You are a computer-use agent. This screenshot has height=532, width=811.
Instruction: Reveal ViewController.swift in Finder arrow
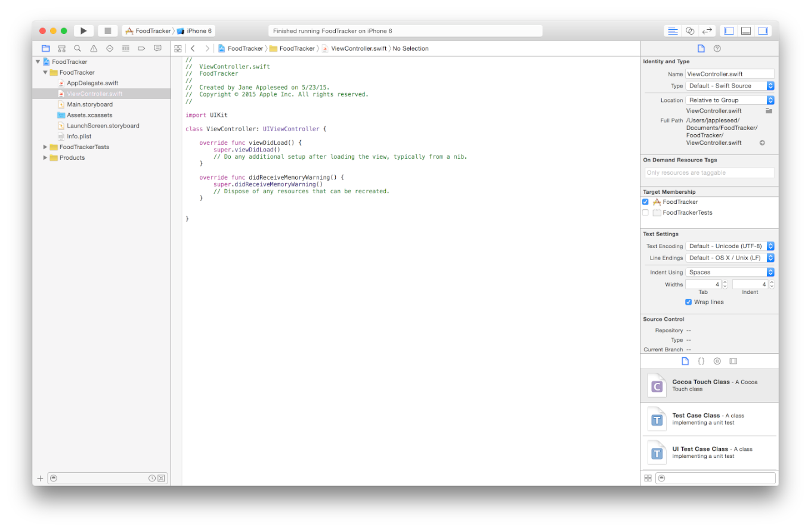[762, 143]
